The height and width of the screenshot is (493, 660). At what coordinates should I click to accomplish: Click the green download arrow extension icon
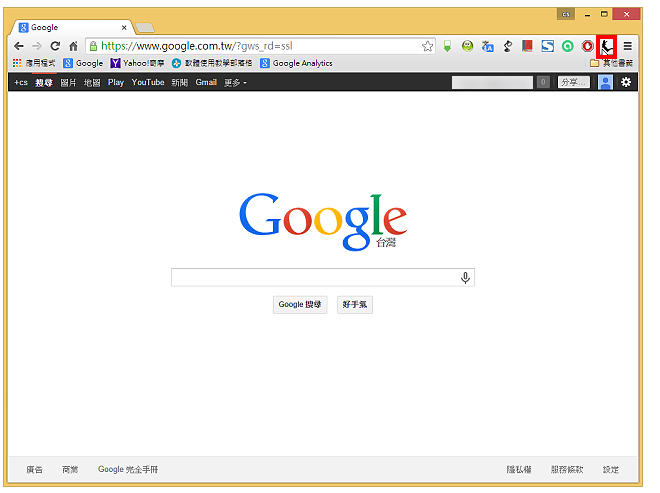pyautogui.click(x=447, y=46)
